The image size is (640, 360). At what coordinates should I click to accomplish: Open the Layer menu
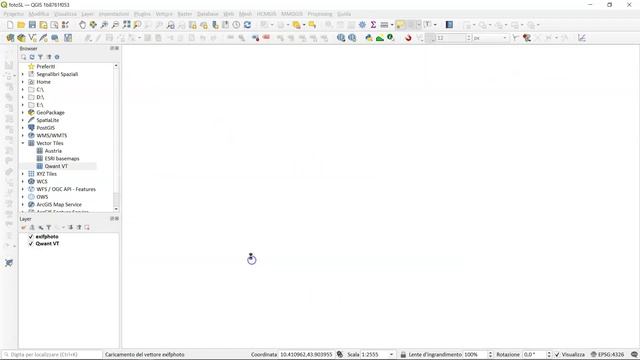point(87,14)
